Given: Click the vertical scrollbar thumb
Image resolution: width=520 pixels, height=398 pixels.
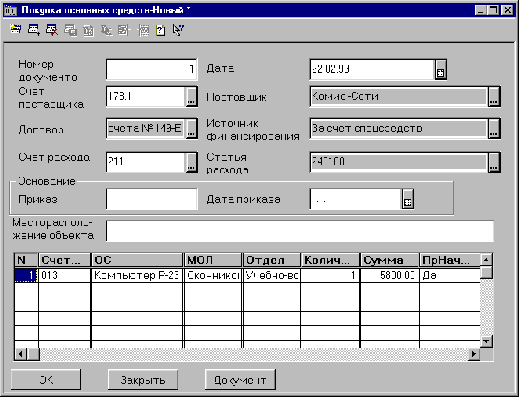Looking at the screenshot, I should (x=486, y=272).
